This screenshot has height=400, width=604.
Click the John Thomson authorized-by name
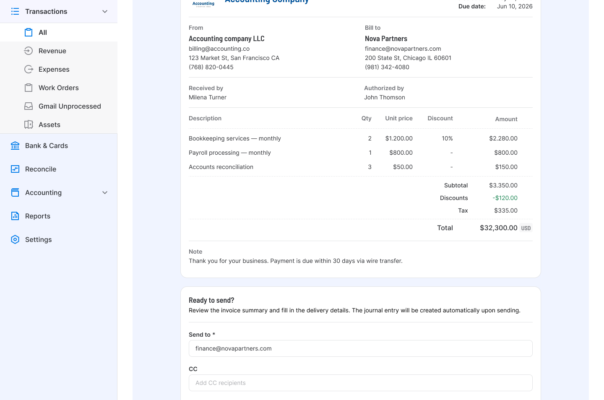click(x=384, y=97)
